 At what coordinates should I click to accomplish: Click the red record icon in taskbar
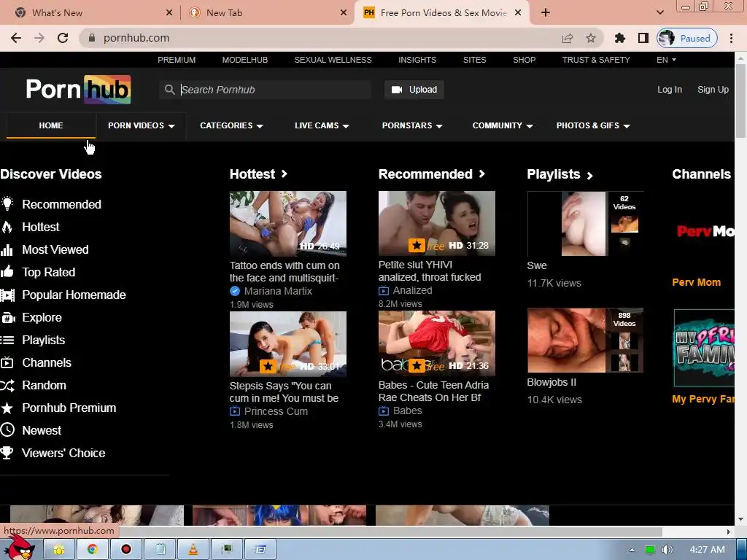(125, 550)
